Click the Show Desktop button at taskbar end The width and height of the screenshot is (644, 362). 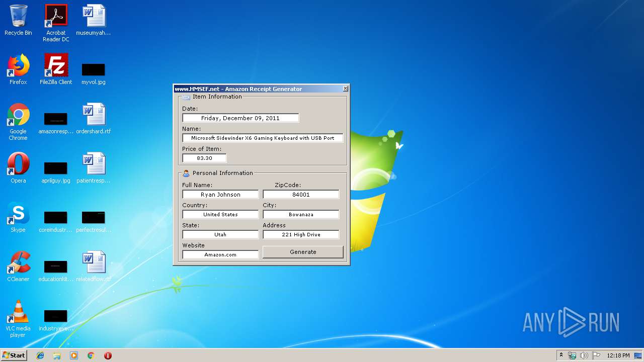(639, 355)
